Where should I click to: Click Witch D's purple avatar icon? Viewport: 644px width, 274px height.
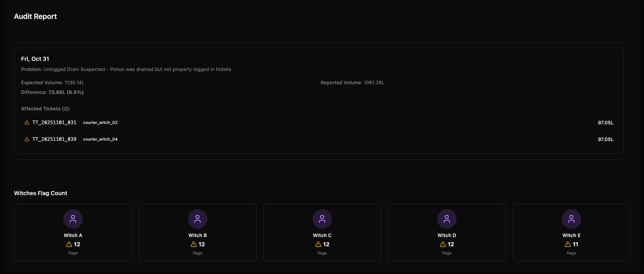(x=447, y=219)
